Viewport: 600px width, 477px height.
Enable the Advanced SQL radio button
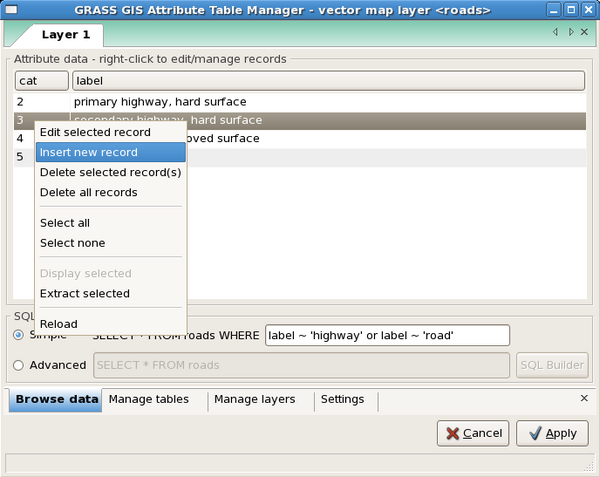19,365
